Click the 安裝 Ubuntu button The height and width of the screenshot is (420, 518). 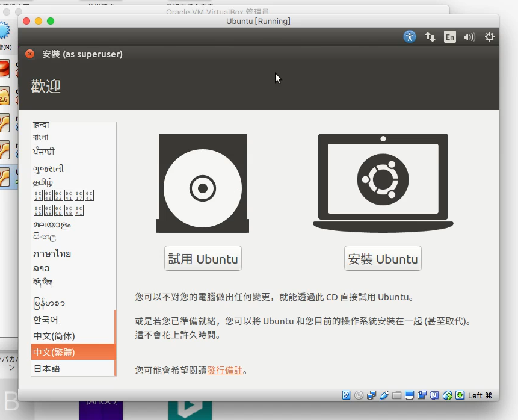click(383, 258)
